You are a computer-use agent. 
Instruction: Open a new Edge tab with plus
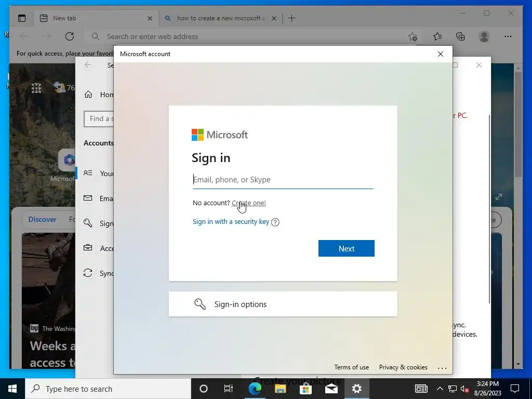(x=291, y=18)
